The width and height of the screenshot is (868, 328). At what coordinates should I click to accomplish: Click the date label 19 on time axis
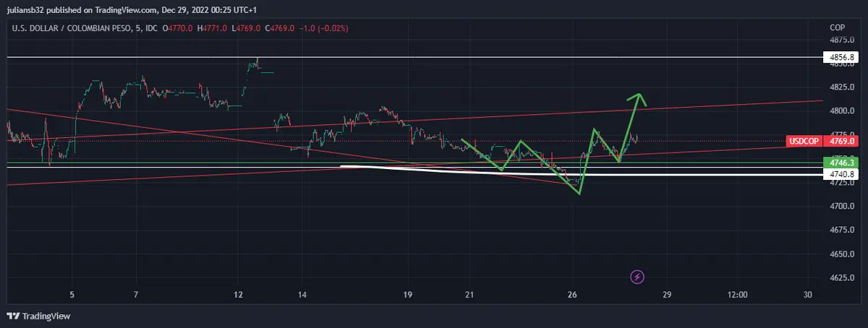coord(407,295)
